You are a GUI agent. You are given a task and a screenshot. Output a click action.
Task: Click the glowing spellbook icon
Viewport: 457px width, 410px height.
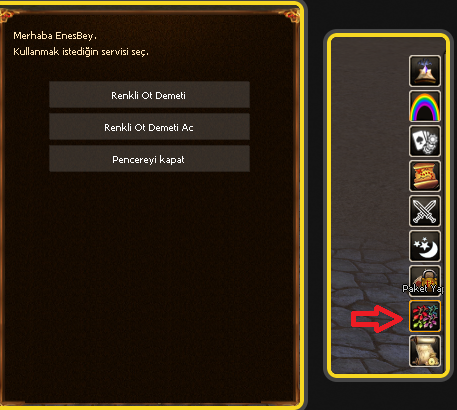tap(425, 71)
